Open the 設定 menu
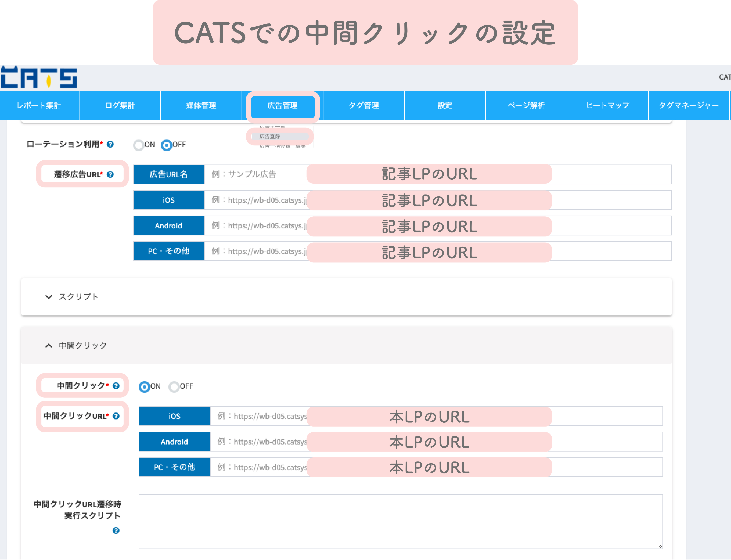The width and height of the screenshot is (731, 560). pyautogui.click(x=445, y=106)
